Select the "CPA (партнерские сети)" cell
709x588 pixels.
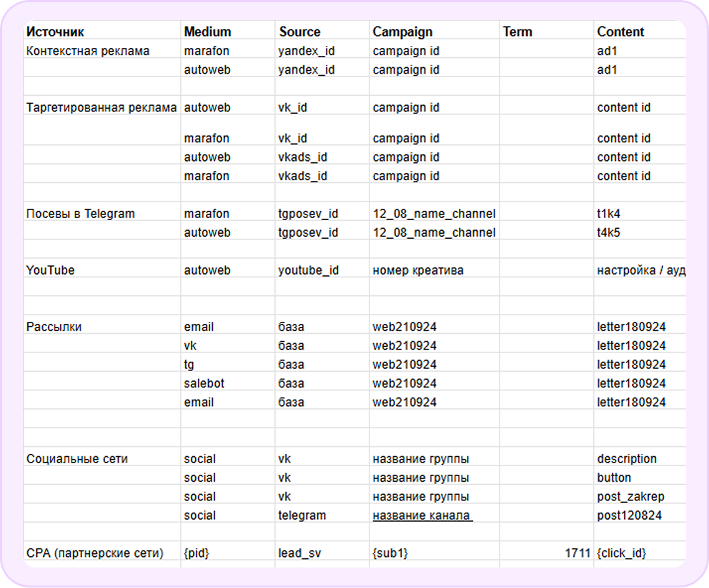[x=95, y=553]
